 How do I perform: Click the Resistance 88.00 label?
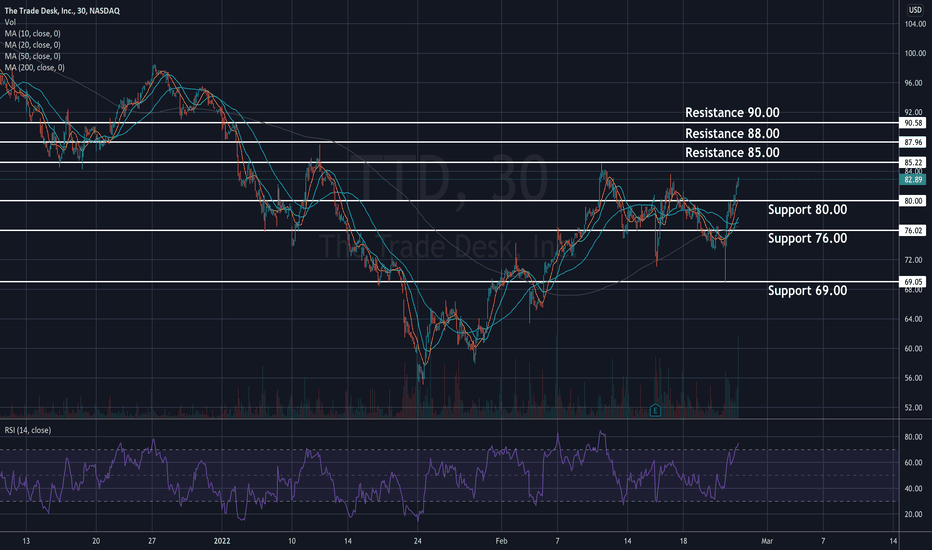point(732,133)
